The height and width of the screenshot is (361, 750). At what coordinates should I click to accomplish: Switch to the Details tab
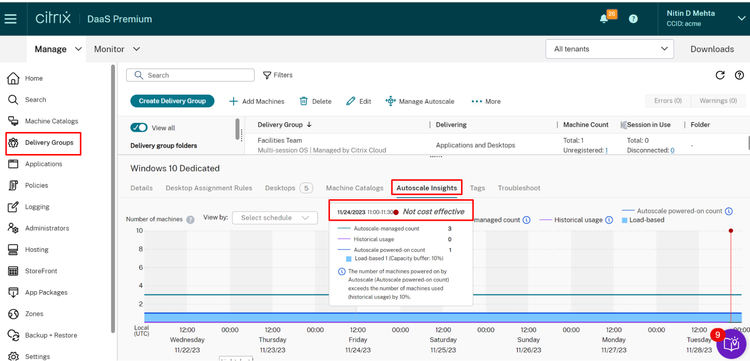[142, 188]
